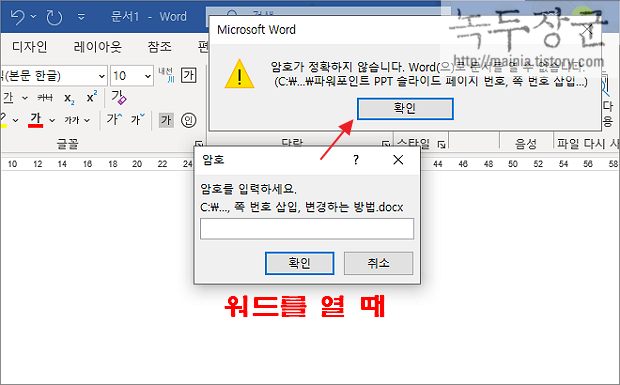Click the help question mark in 암호 dialog

point(356,160)
